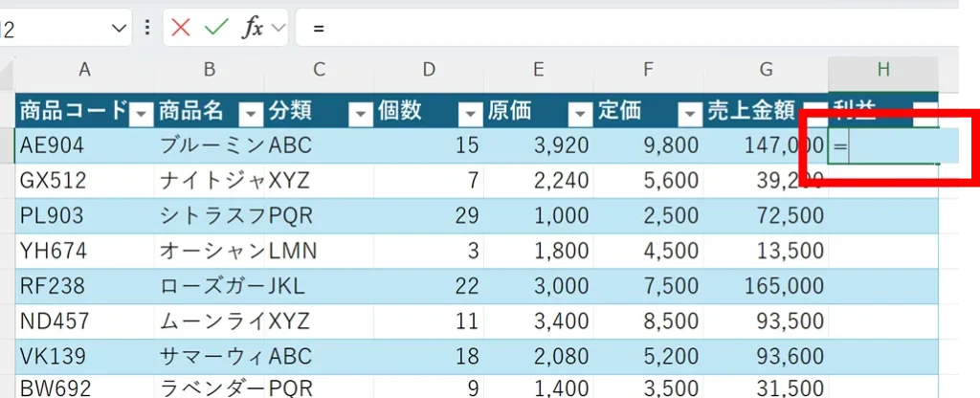This screenshot has width=980, height=398.
Task: Open the 分類 column filter dropdown
Action: [x=360, y=114]
